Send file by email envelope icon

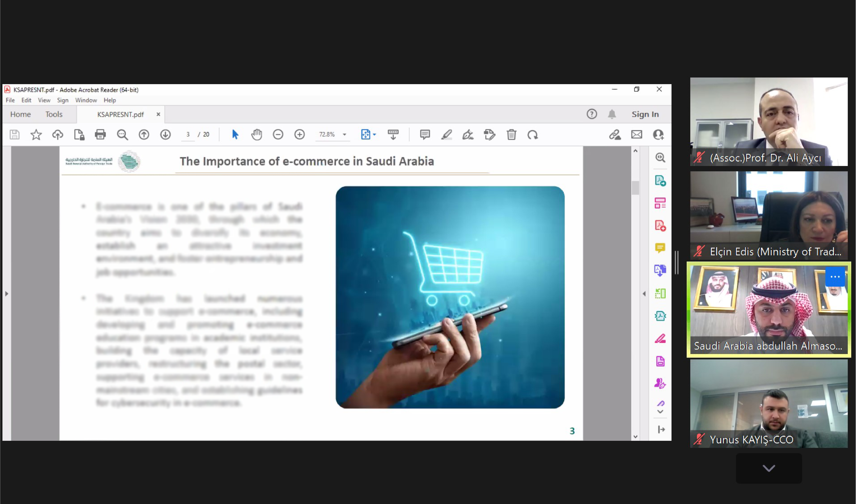pos(637,135)
